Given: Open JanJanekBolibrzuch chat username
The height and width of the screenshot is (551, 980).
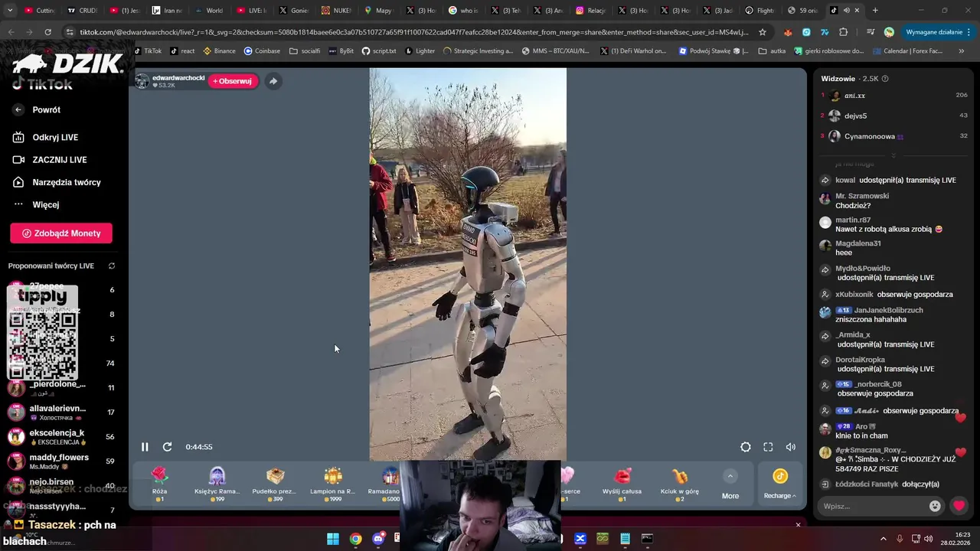Looking at the screenshot, I should [x=888, y=310].
